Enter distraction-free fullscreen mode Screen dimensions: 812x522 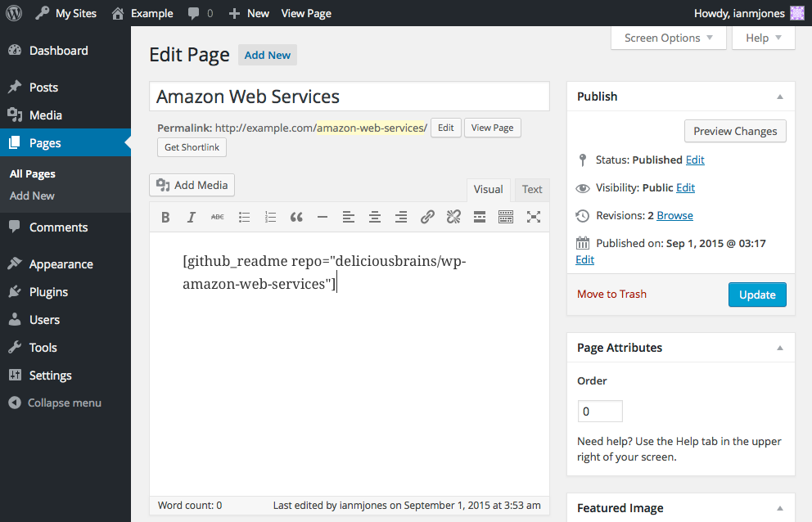click(534, 217)
